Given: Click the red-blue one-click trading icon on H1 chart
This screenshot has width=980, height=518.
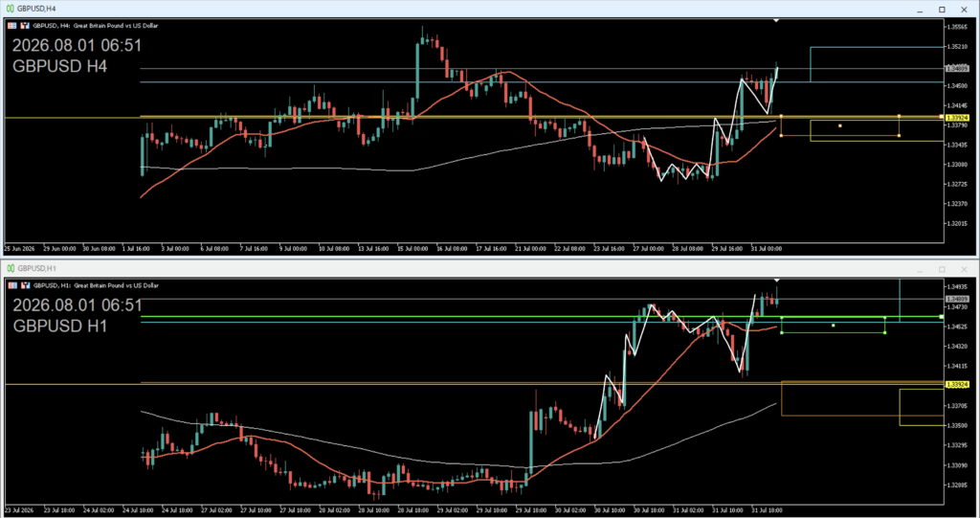Looking at the screenshot, I should pyautogui.click(x=26, y=285).
